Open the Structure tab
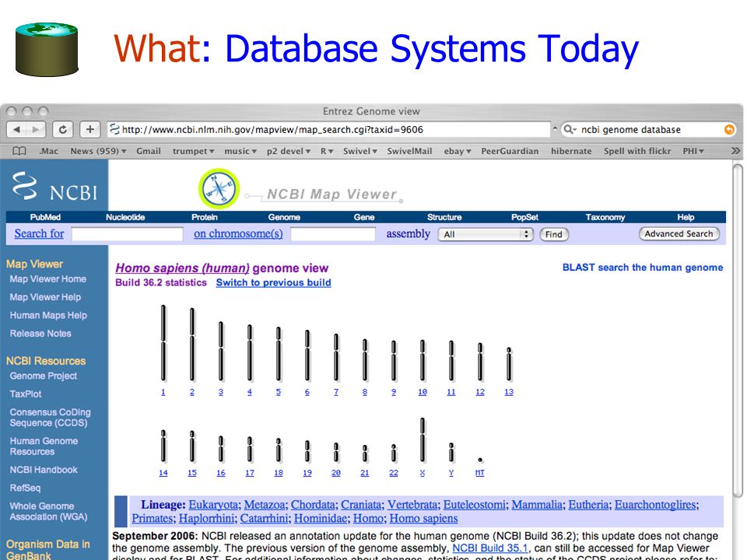 (444, 217)
